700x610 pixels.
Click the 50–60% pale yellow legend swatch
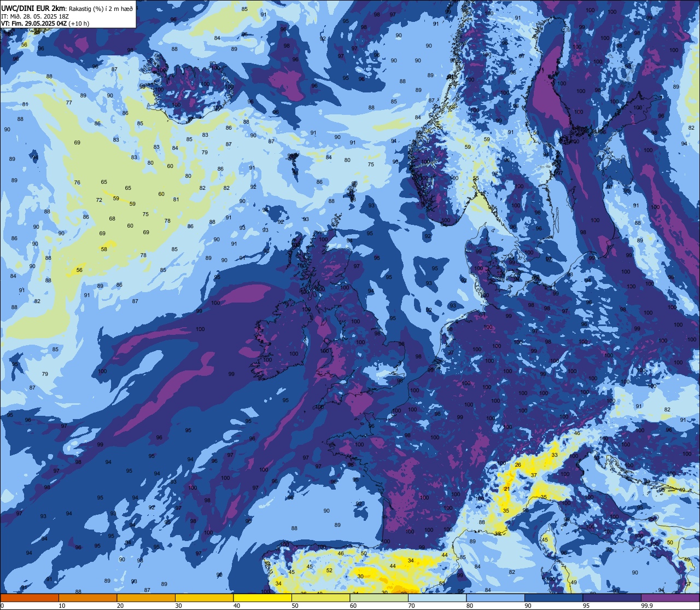pyautogui.click(x=320, y=597)
